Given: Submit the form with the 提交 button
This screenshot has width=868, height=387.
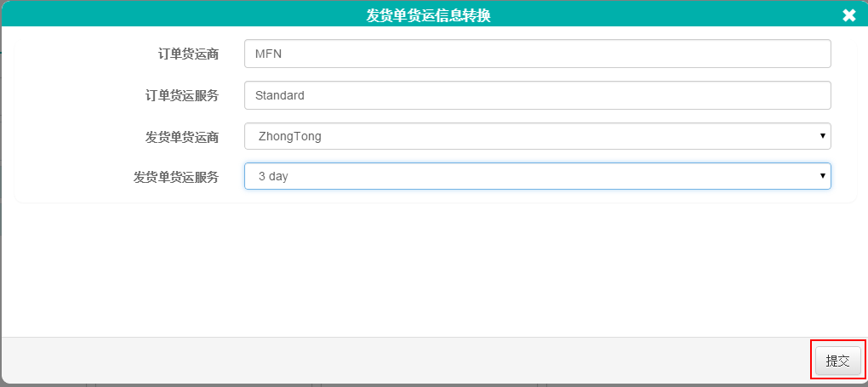Looking at the screenshot, I should click(837, 361).
